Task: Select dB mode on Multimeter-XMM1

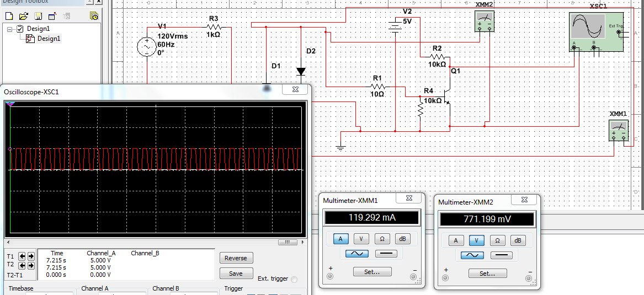Action: point(402,239)
